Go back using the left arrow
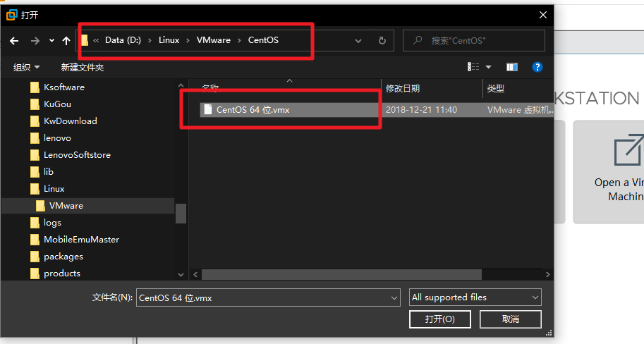The image size is (644, 344). click(14, 41)
